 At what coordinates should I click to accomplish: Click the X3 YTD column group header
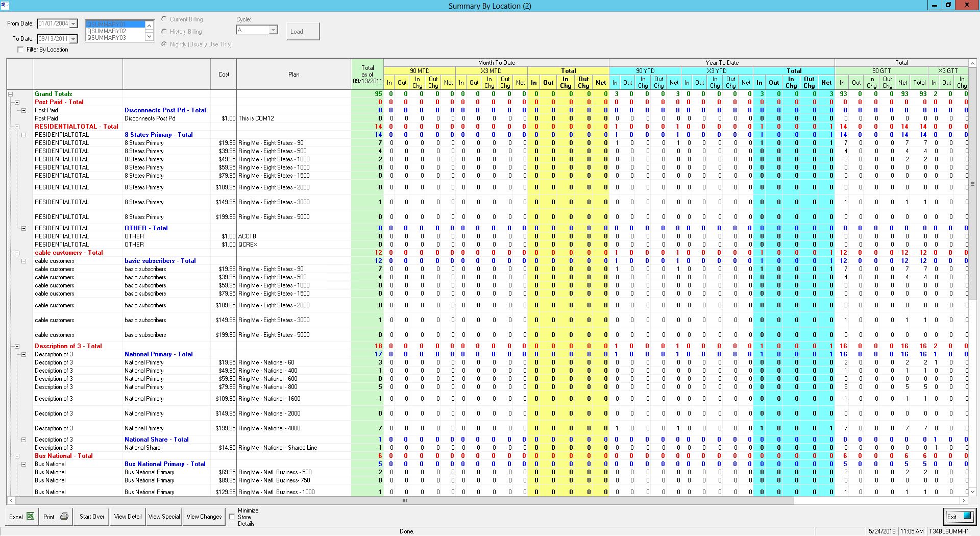point(717,70)
